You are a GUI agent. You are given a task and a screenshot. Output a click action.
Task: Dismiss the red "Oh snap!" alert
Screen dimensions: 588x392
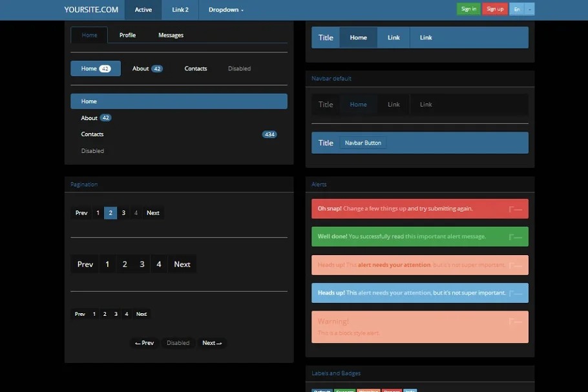515,209
